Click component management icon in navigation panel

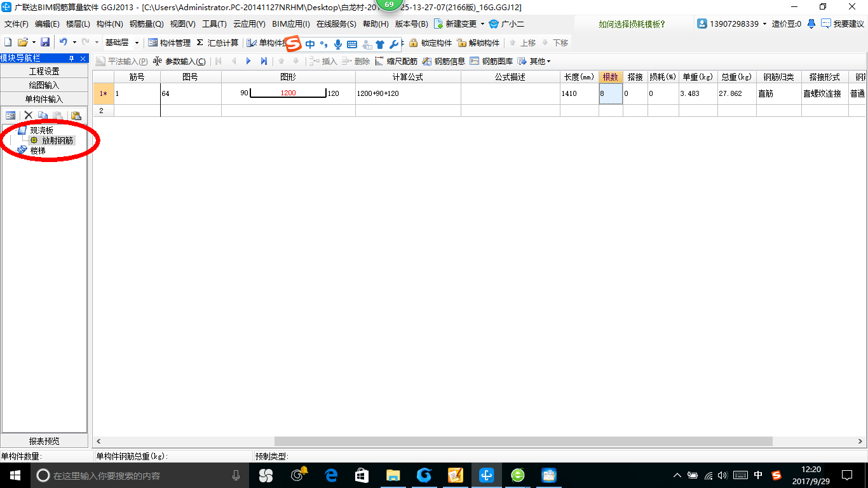tap(11, 115)
